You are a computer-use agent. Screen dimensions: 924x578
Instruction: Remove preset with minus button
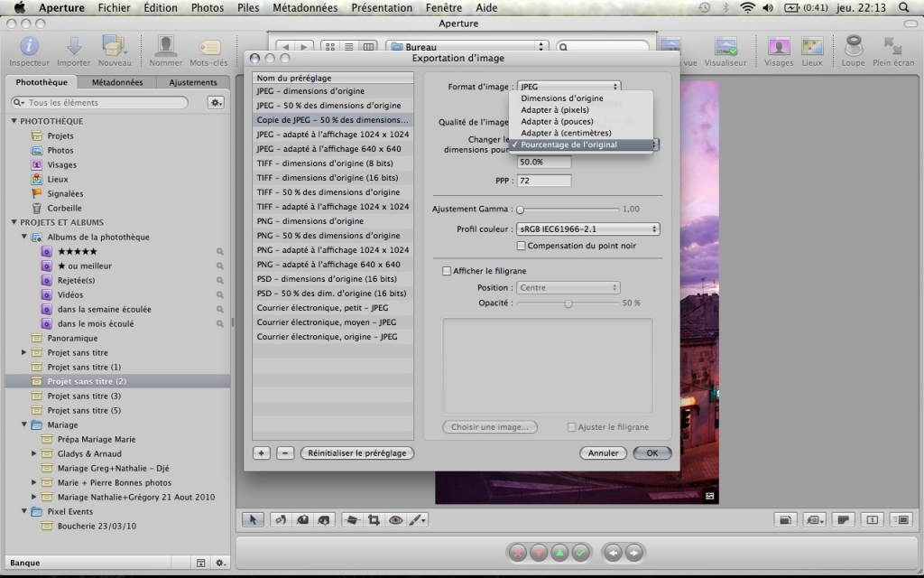click(x=285, y=453)
